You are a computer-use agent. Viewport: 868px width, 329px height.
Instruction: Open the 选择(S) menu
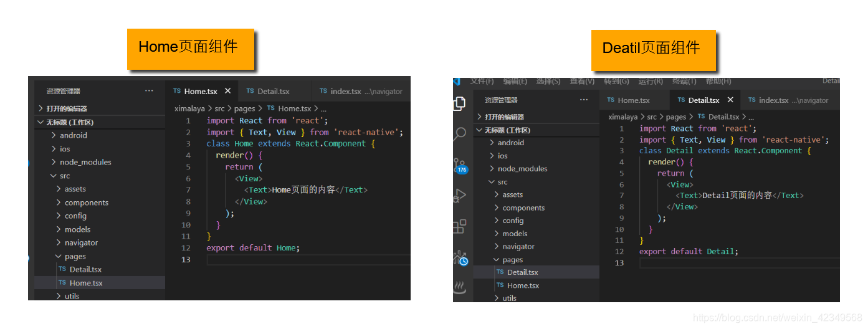pos(548,82)
